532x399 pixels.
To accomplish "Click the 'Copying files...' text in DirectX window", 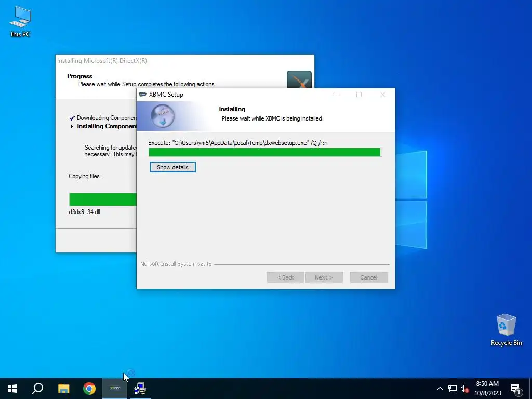I will click(x=87, y=176).
